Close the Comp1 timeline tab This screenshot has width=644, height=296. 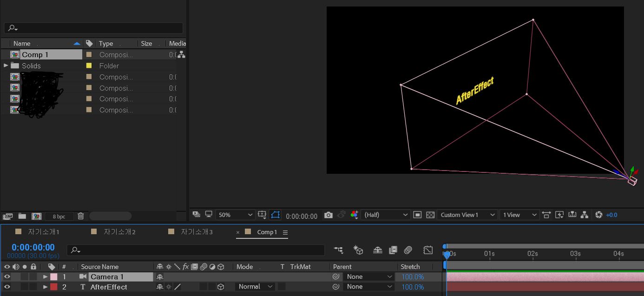238,232
